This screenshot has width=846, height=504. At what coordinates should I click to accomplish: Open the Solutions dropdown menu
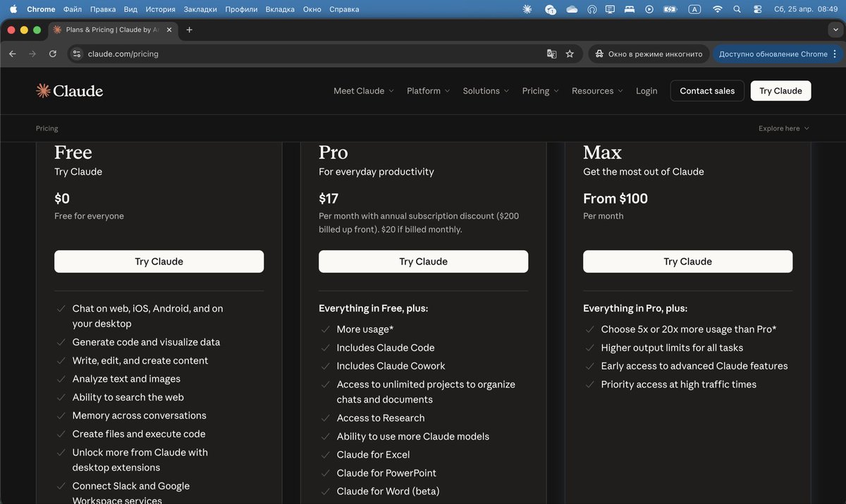[486, 91]
